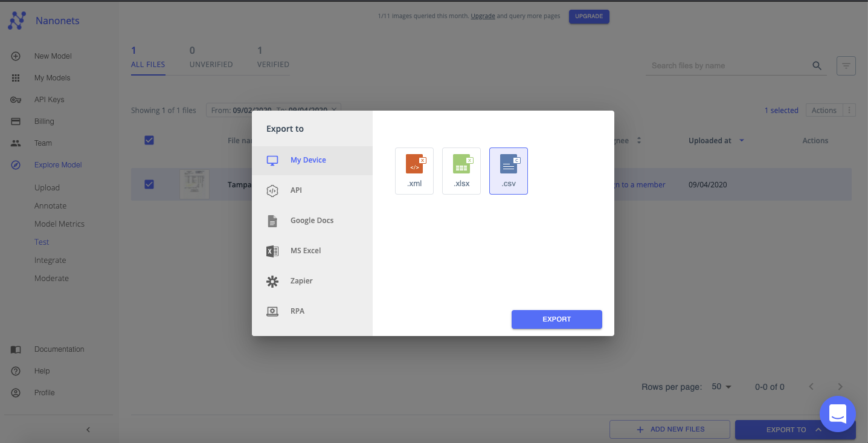Select Google Docs export destination
Viewport: 868px width, 443px height.
pyautogui.click(x=312, y=221)
